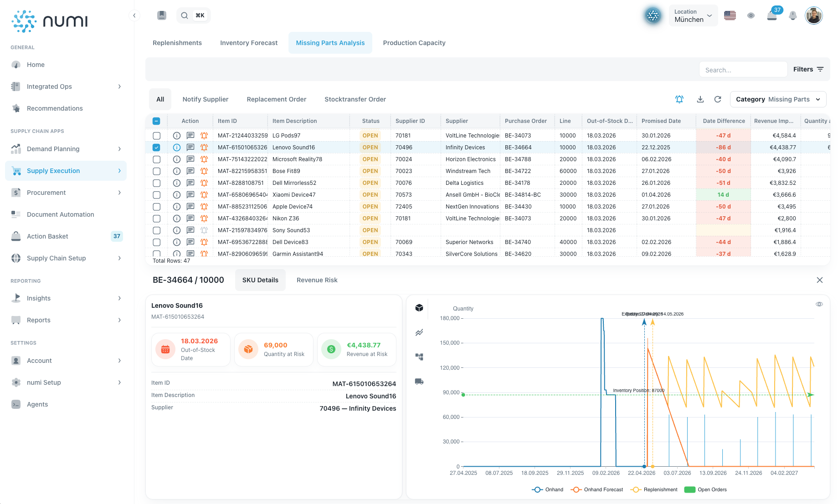Select the trend line icon in chart panel

point(419,332)
